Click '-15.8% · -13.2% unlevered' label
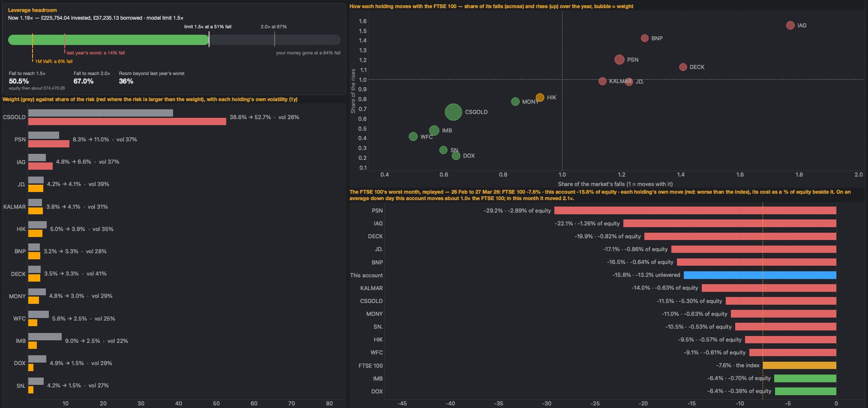 point(646,275)
